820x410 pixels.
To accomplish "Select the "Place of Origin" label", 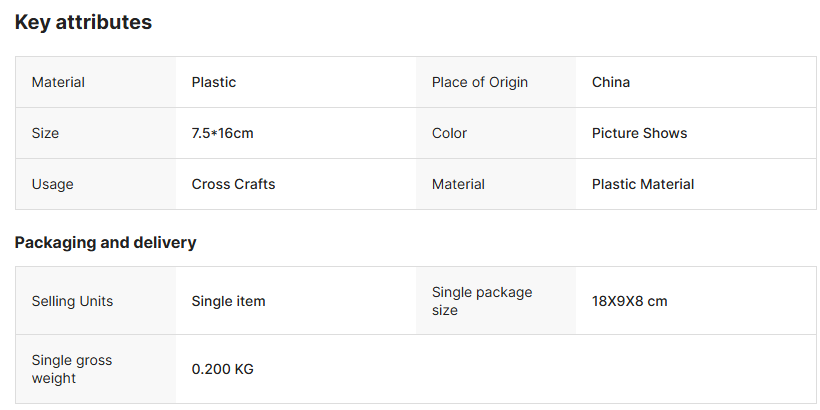I will coord(480,82).
